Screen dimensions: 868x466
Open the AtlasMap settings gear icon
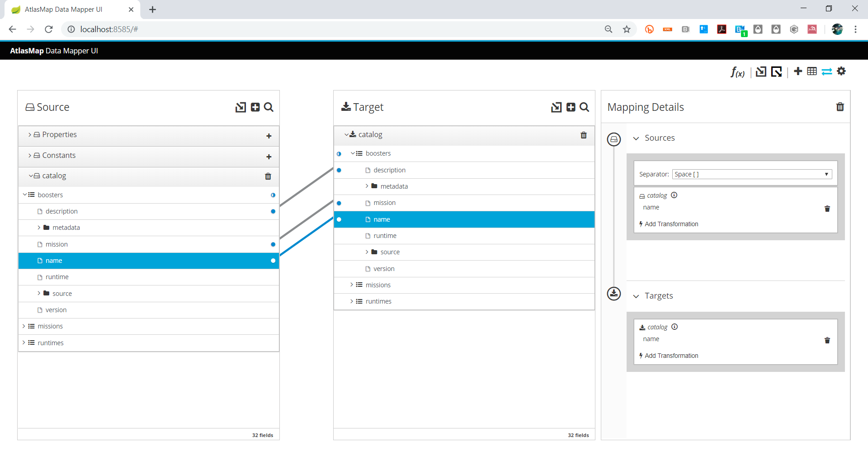click(x=842, y=71)
